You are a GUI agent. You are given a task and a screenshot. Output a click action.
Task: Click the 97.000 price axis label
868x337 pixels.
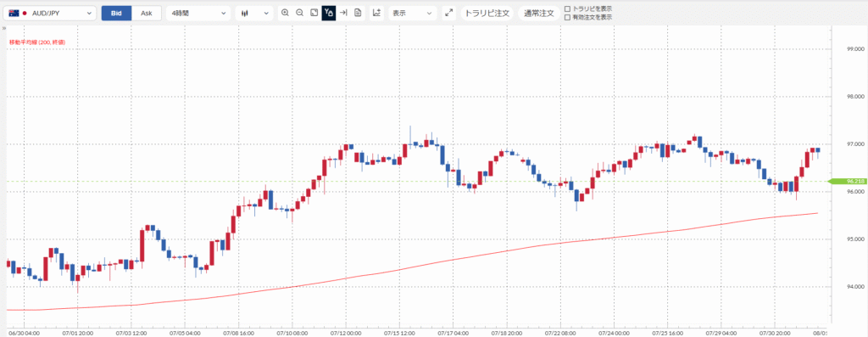(856, 144)
